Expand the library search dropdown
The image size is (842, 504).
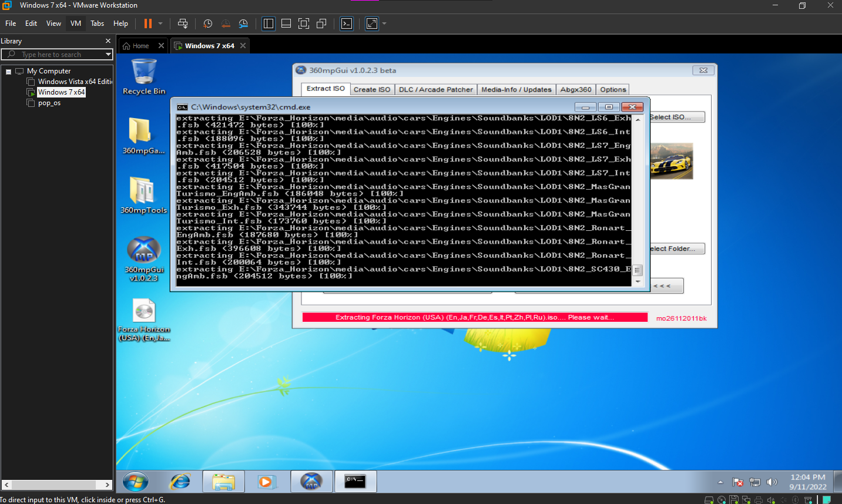pyautogui.click(x=108, y=55)
